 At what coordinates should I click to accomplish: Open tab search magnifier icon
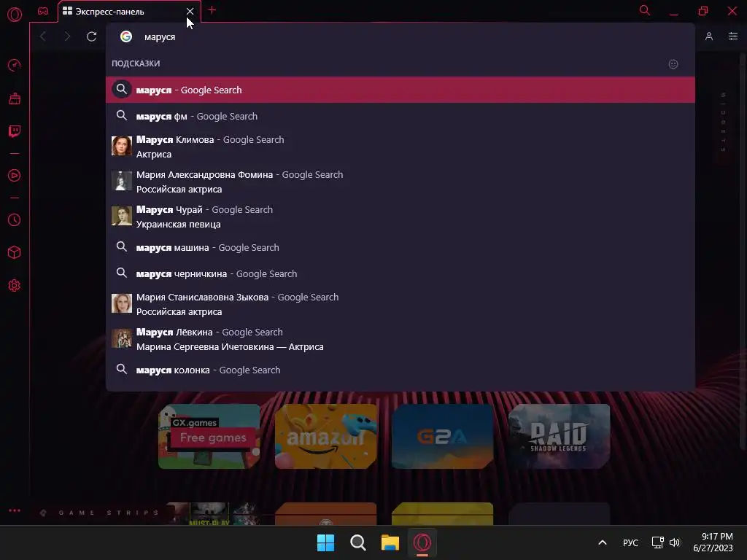click(x=645, y=10)
